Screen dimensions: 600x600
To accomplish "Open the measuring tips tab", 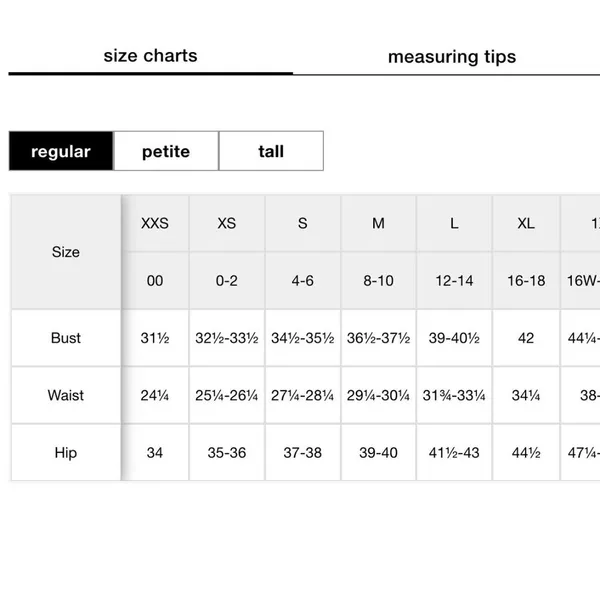I will point(452,57).
